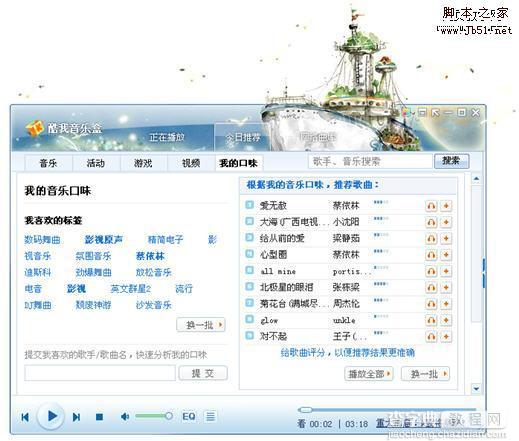Screen dimensions: 519x441
Task: Click the scrollbar down arrow
Action: (476, 389)
